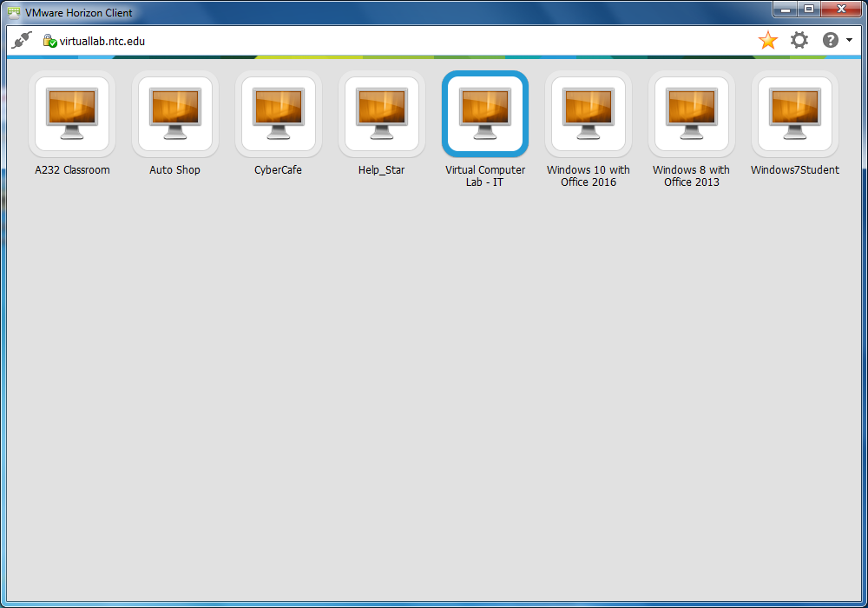This screenshot has height=608, width=868.
Task: Click the virtuallab.ntc.edu server address
Action: tap(102, 41)
